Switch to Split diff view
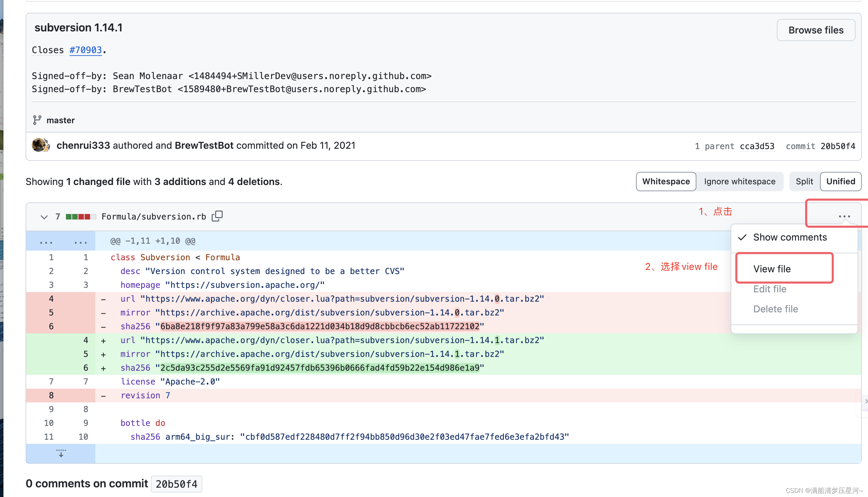Image resolution: width=868 pixels, height=497 pixels. click(804, 181)
